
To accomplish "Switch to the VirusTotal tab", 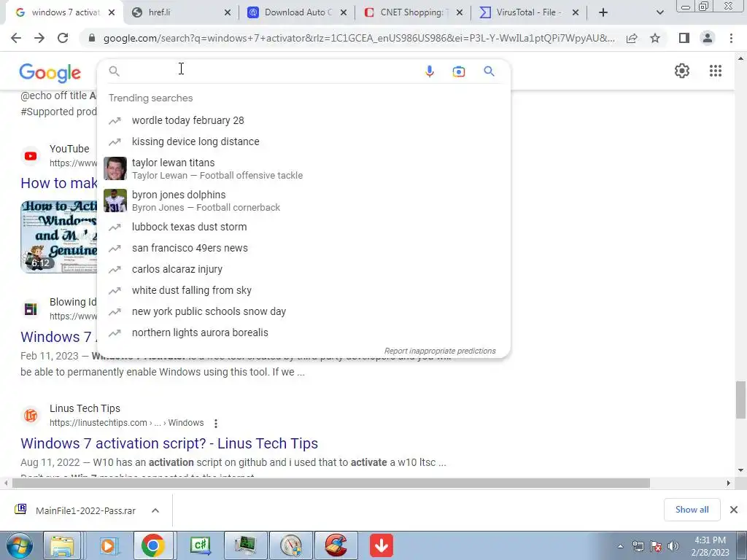I will tap(529, 13).
